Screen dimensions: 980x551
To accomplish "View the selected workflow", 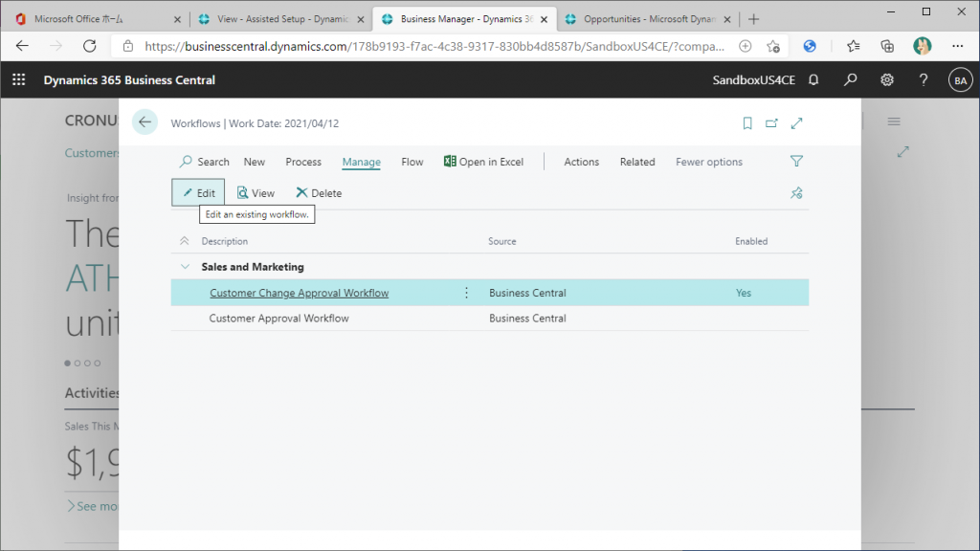I will [x=256, y=193].
